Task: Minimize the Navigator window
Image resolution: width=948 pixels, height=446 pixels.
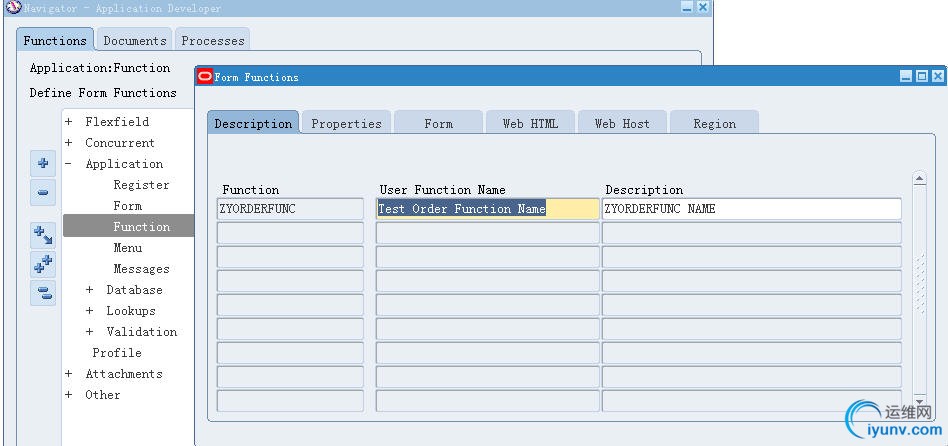Action: pos(687,7)
